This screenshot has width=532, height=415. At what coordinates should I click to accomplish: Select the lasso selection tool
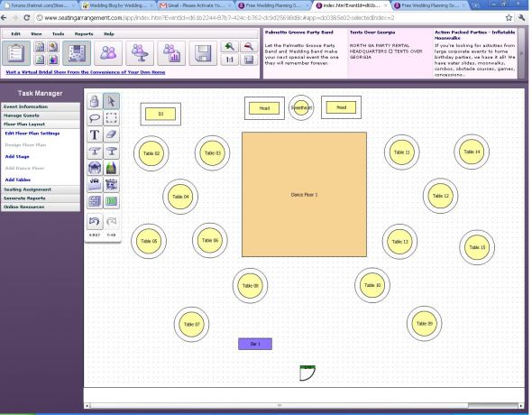(x=95, y=118)
